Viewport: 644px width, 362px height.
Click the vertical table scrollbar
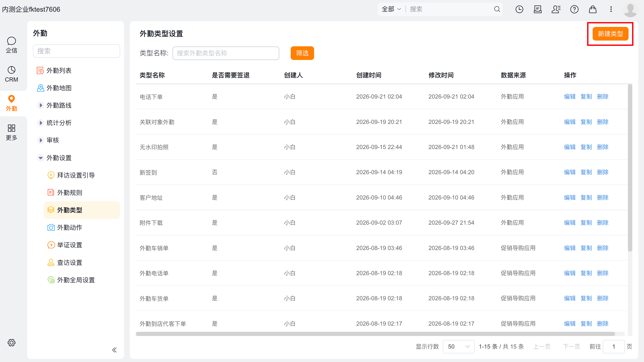pyautogui.click(x=630, y=168)
